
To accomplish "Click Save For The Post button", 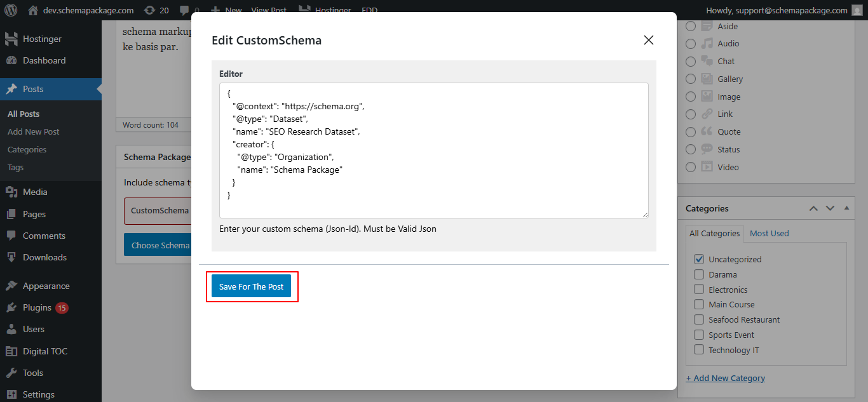I will [252, 286].
